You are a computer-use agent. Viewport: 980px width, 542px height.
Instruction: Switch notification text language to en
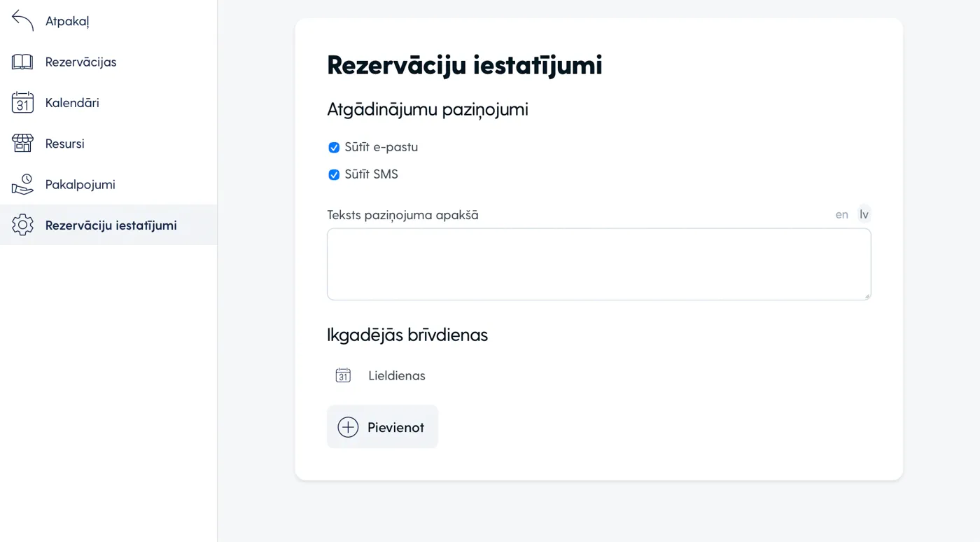click(841, 214)
